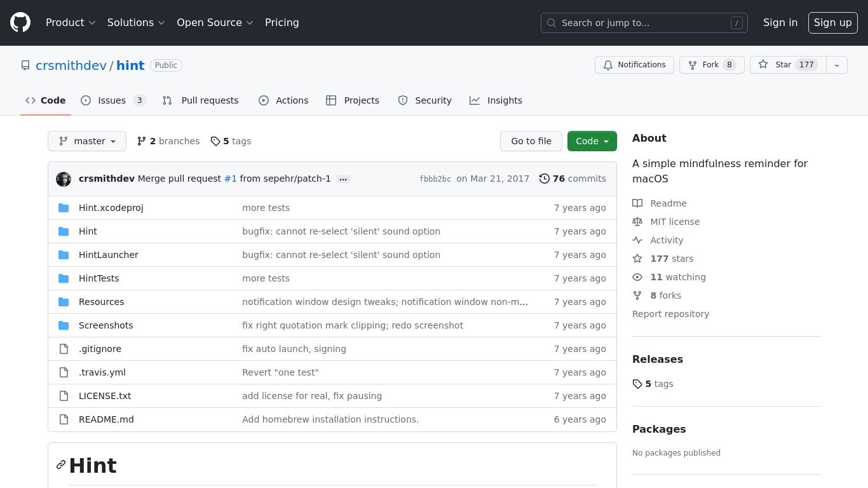Click the repository book icon beside crsmithdev

point(25,65)
